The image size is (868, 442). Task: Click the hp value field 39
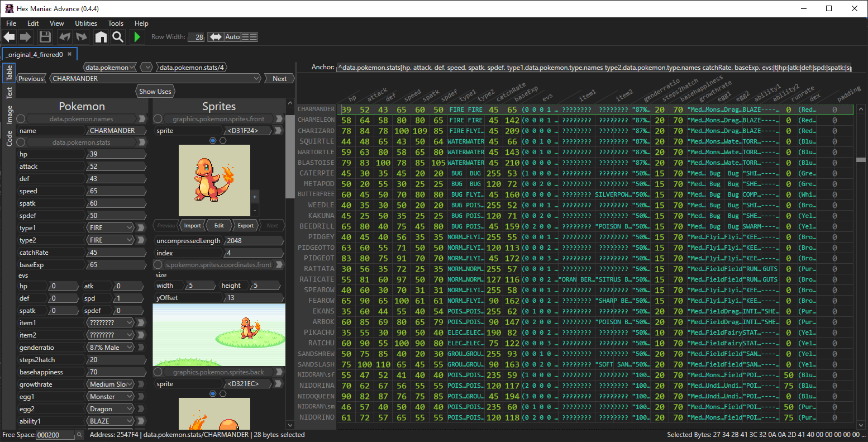[x=116, y=154]
